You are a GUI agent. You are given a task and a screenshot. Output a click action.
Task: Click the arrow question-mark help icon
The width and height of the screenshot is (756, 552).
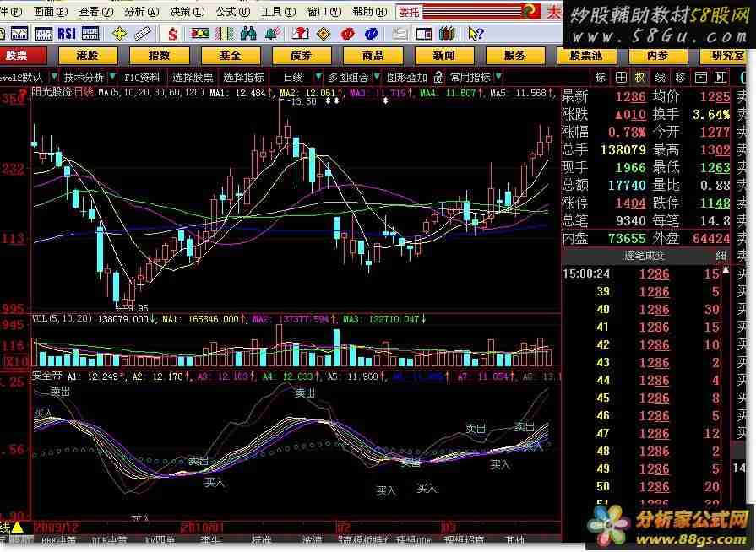point(476,33)
